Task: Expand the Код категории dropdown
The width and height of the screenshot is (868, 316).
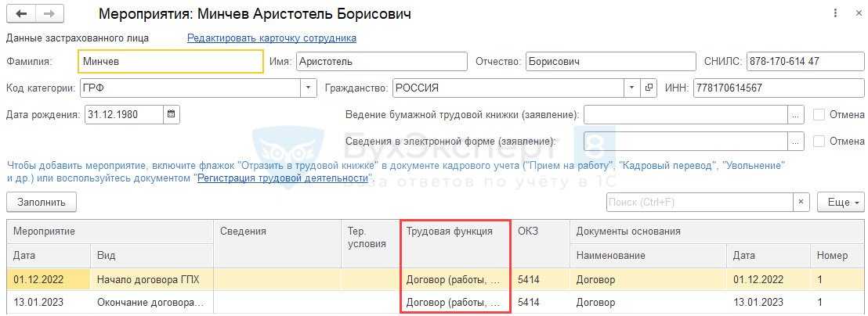Action: tap(309, 88)
